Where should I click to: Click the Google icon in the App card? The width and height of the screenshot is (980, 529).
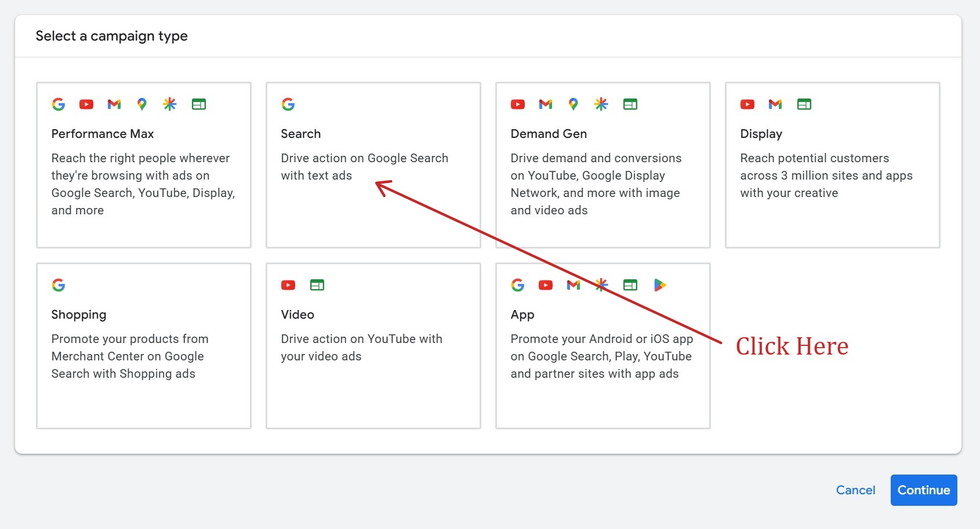coord(518,285)
